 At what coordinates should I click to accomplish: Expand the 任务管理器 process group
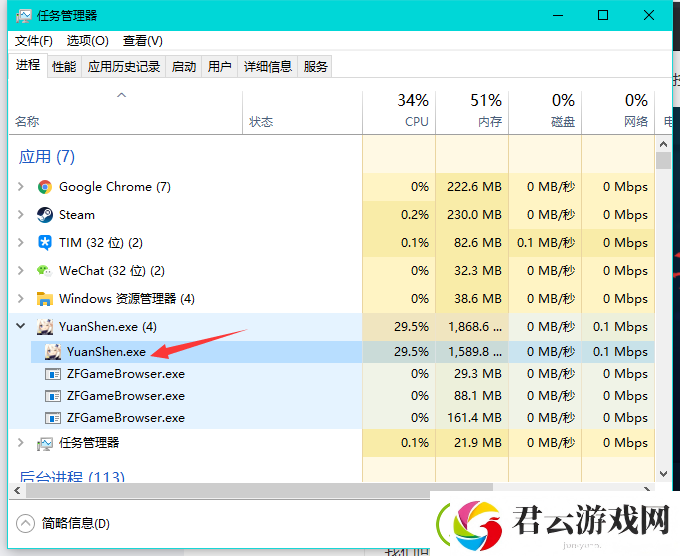(x=20, y=443)
